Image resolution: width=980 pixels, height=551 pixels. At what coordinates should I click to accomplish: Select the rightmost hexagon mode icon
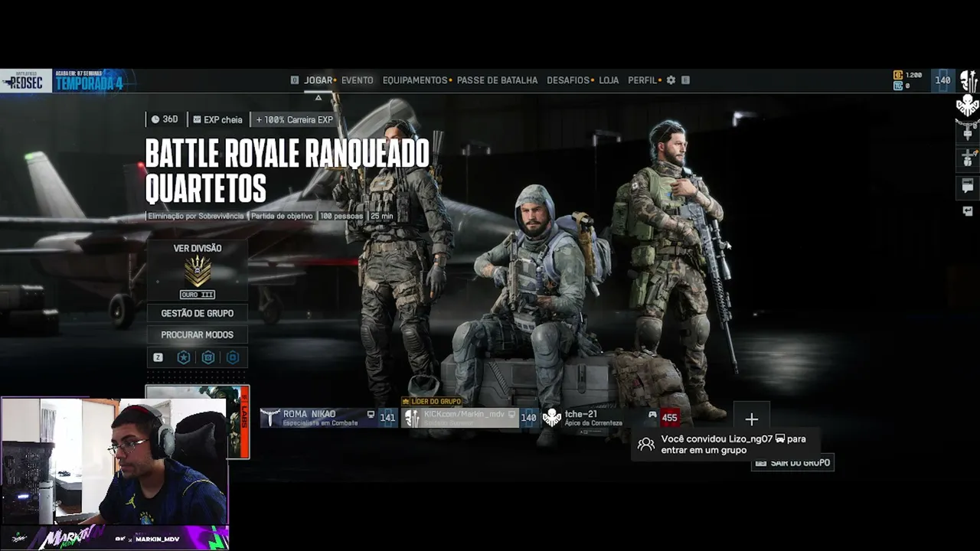(233, 357)
